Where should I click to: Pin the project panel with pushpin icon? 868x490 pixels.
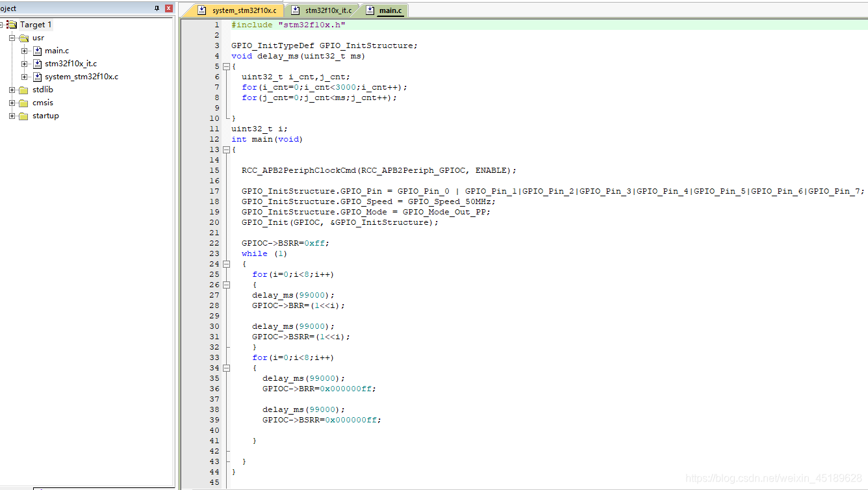157,8
